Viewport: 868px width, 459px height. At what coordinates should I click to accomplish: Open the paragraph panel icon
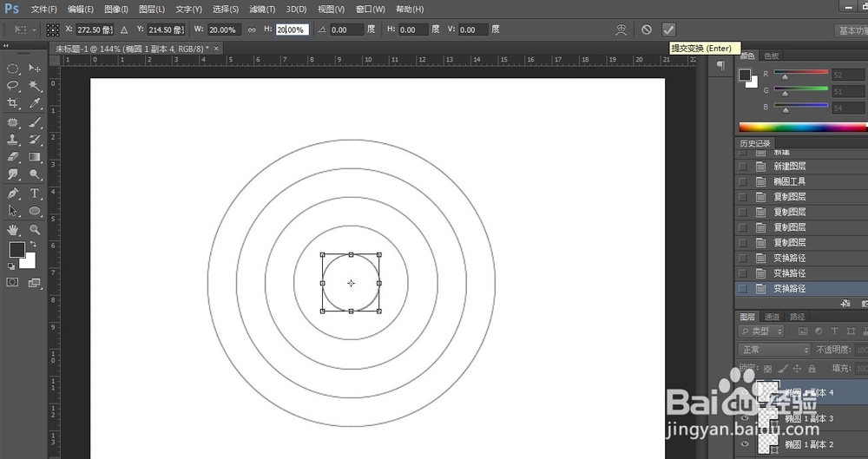720,65
